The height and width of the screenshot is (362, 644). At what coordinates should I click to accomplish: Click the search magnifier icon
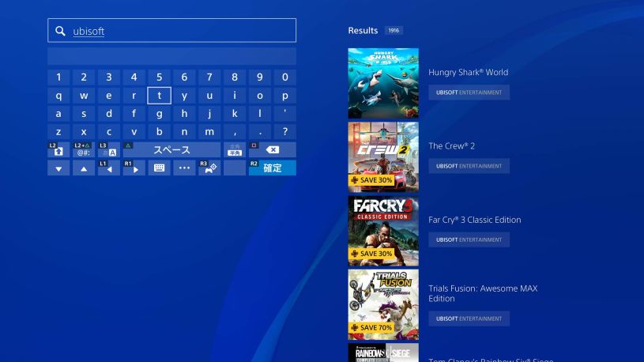point(60,31)
